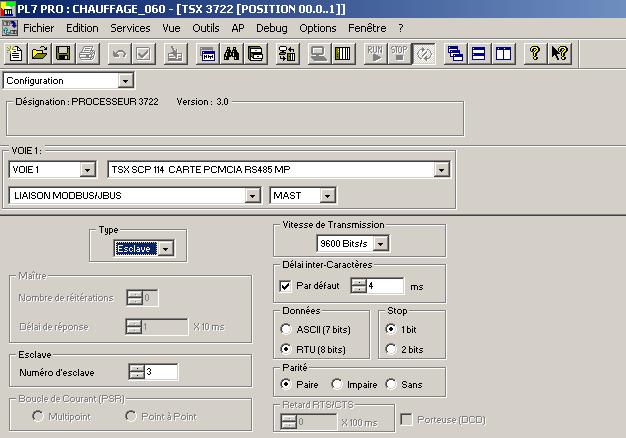626x438 pixels.
Task: Click the validate checkmark toolbar icon
Action: point(143,54)
